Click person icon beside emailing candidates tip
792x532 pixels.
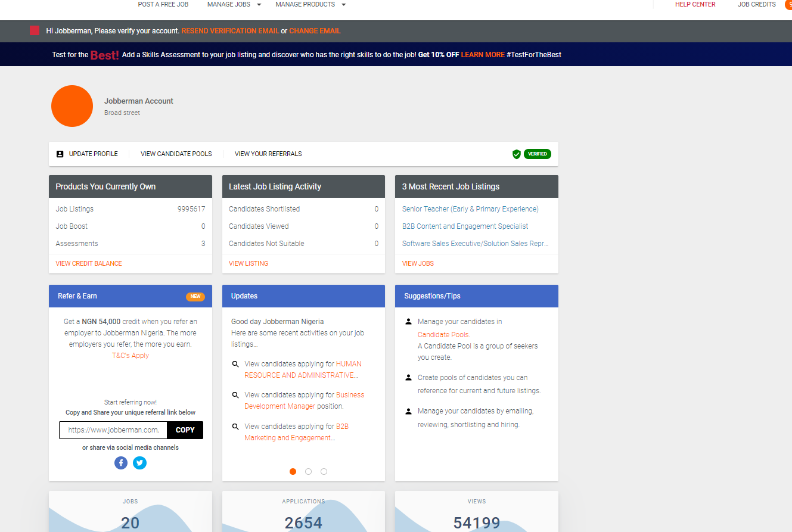coord(408,411)
